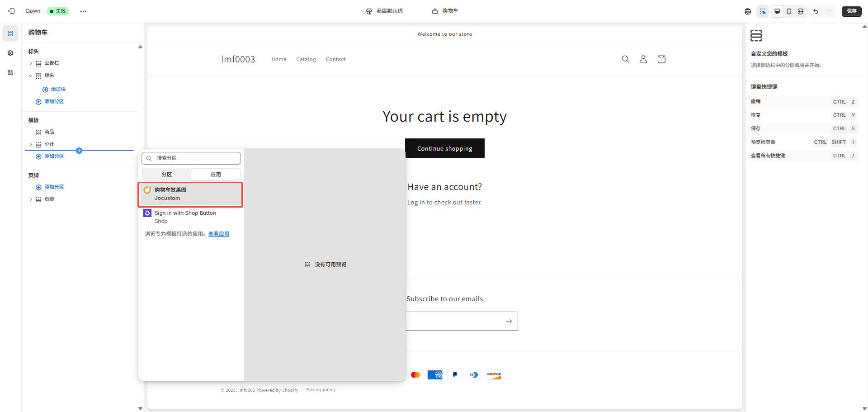Select the 应用 tab in section picker
The image size is (868, 412).
click(216, 175)
